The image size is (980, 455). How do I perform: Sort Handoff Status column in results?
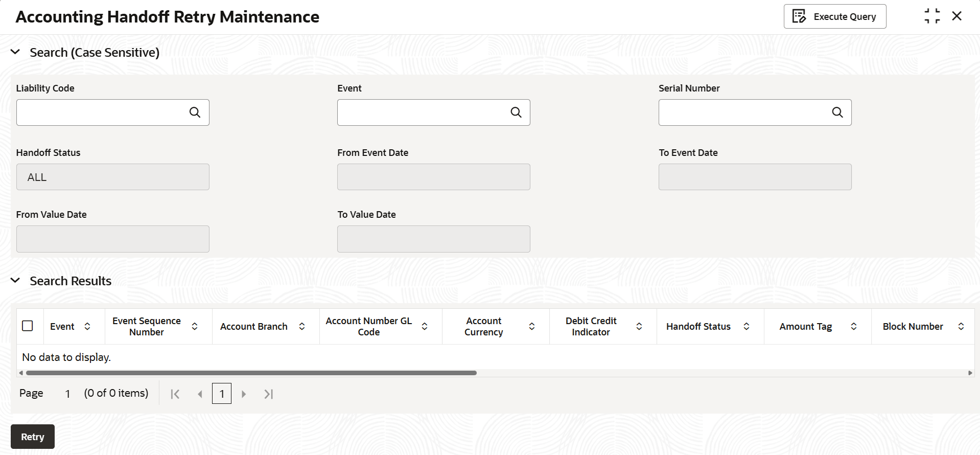[x=746, y=326]
